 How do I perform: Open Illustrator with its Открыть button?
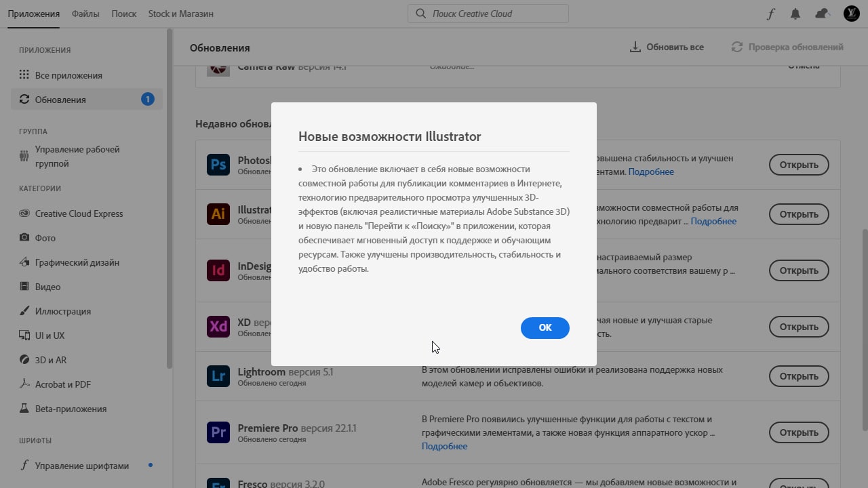pos(799,214)
